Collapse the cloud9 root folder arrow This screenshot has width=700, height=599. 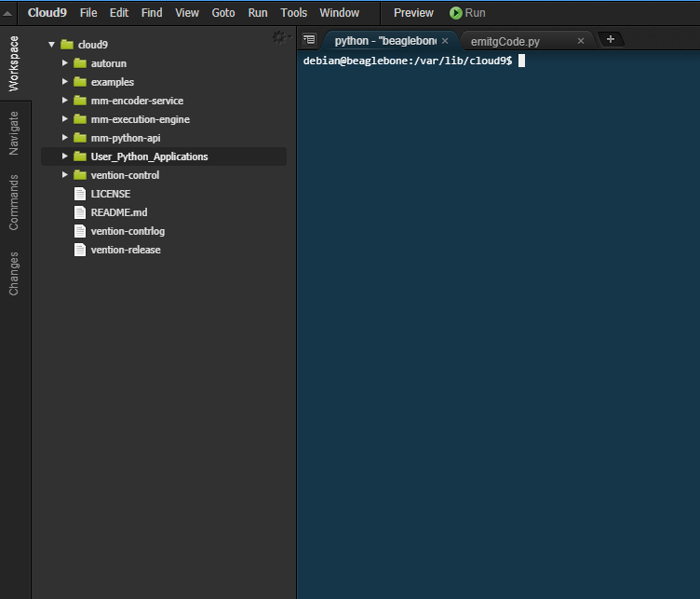pyautogui.click(x=52, y=44)
